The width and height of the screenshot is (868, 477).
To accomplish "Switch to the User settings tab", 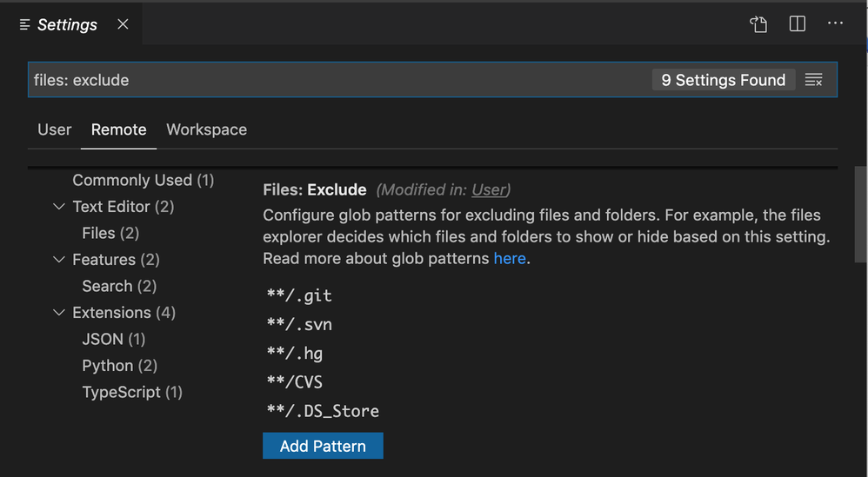I will tap(54, 129).
